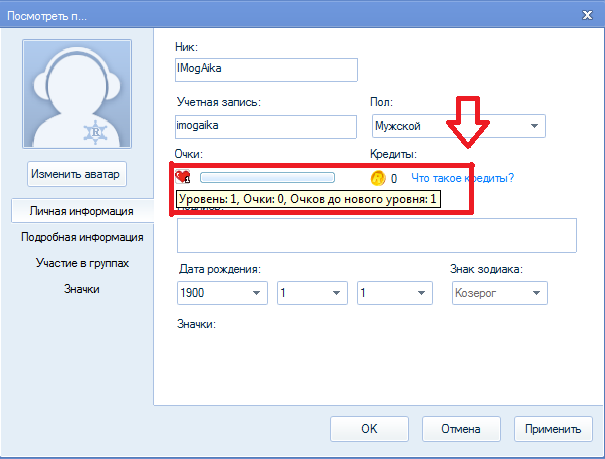Click the OK button

click(369, 429)
